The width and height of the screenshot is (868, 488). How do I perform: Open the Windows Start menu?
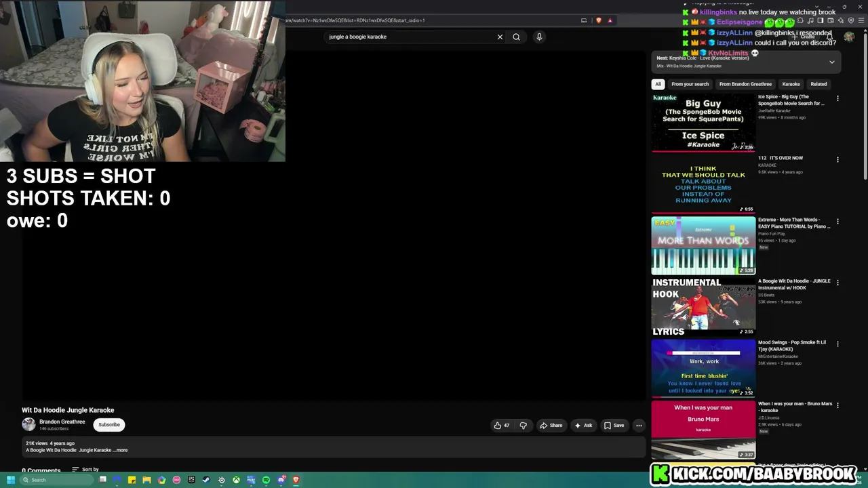11,480
